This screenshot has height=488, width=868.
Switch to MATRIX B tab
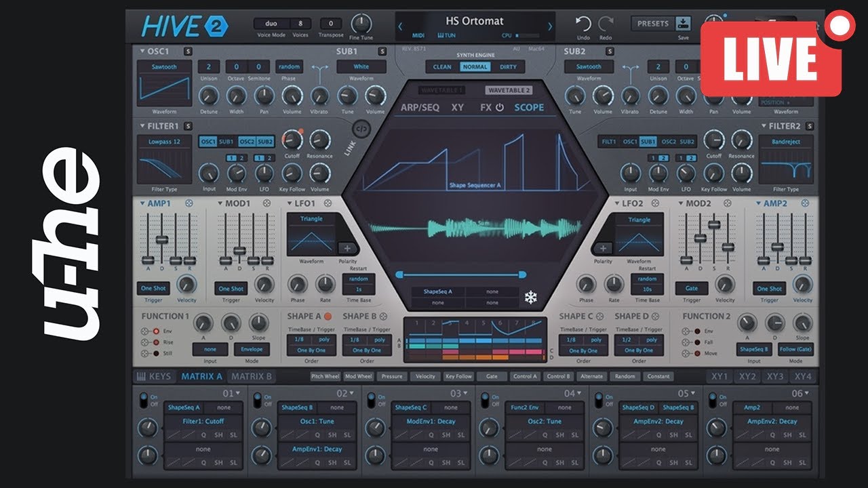(x=252, y=377)
